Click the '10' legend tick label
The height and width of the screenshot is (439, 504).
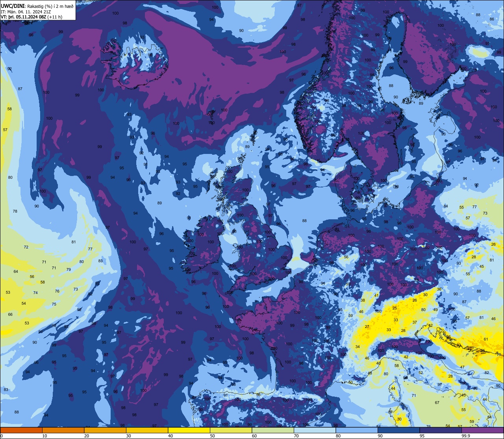(x=45, y=436)
